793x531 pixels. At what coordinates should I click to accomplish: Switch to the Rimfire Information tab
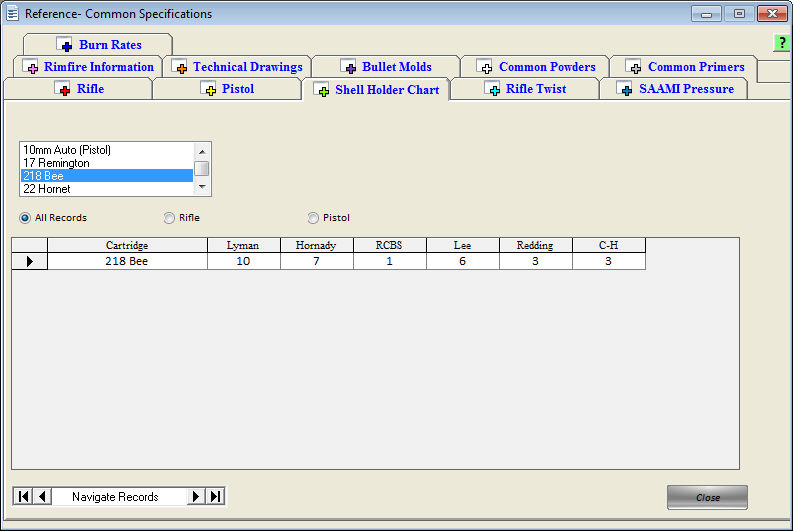[88, 67]
